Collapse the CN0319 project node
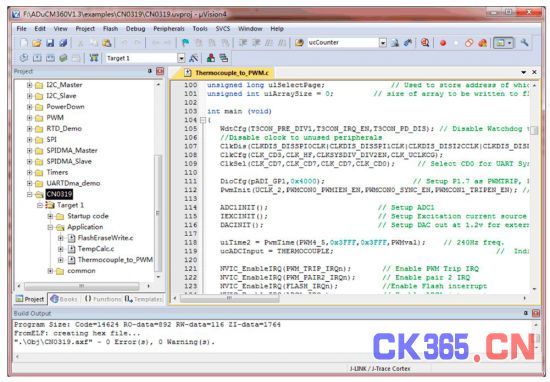 click(30, 194)
